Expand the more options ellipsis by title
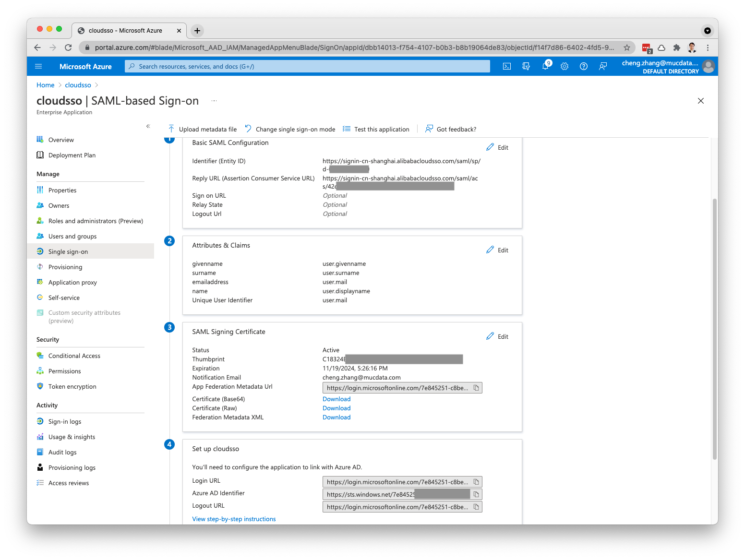Image resolution: width=745 pixels, height=560 pixels. 214,101
